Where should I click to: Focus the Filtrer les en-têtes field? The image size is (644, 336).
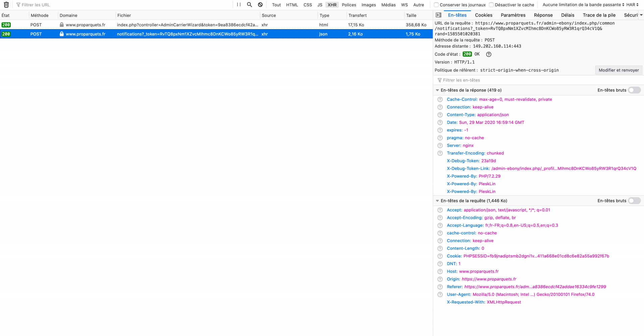point(538,80)
